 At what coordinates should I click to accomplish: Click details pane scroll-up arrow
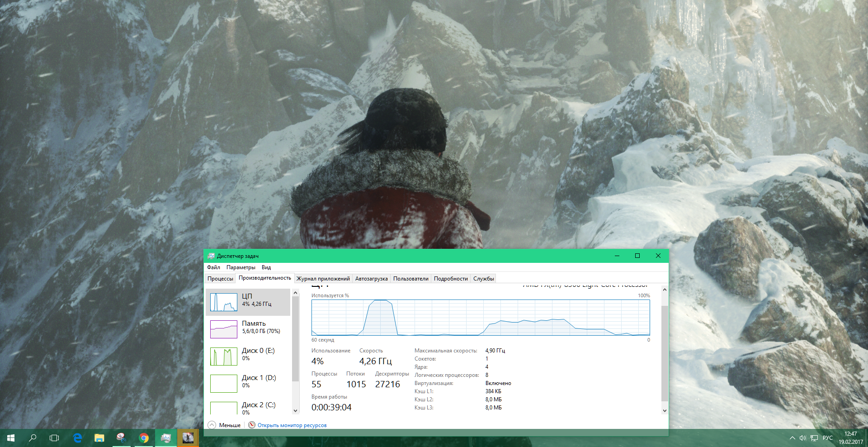pyautogui.click(x=665, y=290)
